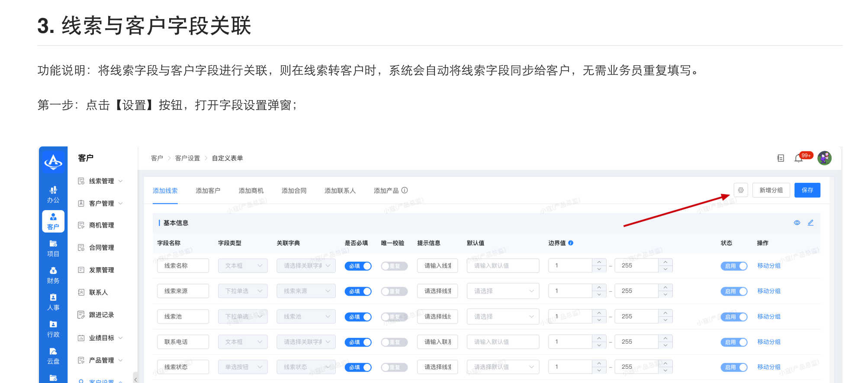The image size is (868, 383).
Task: Open the notification bell with 99+ badge
Action: 799,159
